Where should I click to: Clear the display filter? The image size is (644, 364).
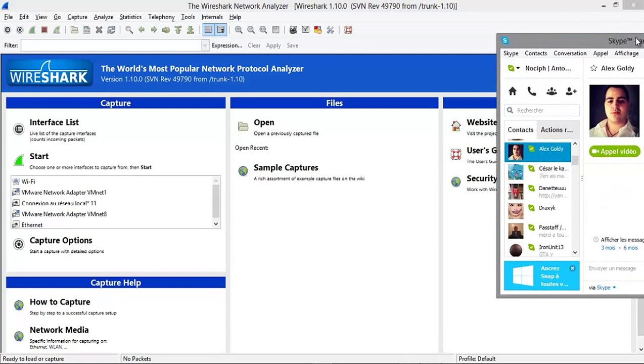coord(254,45)
